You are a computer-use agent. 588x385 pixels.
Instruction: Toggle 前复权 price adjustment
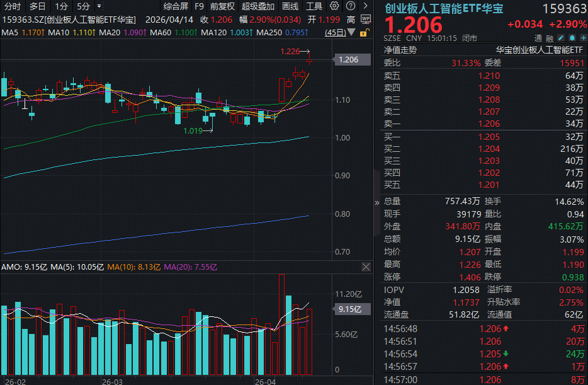(x=222, y=6)
